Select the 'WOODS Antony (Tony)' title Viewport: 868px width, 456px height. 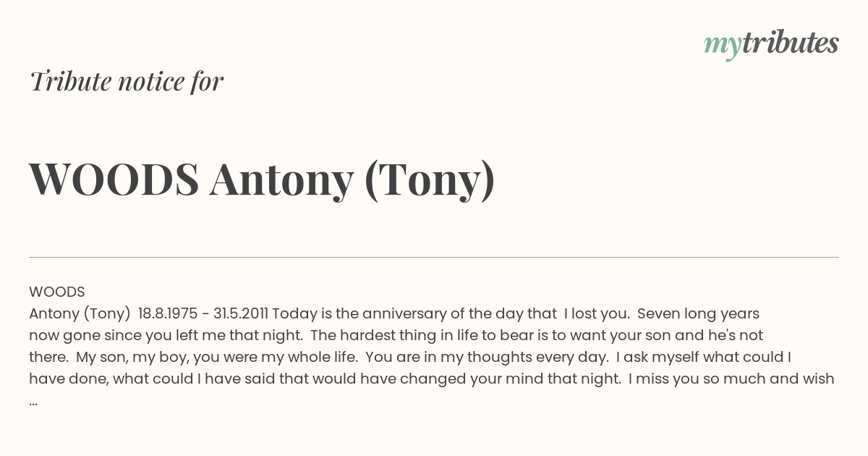[262, 180]
